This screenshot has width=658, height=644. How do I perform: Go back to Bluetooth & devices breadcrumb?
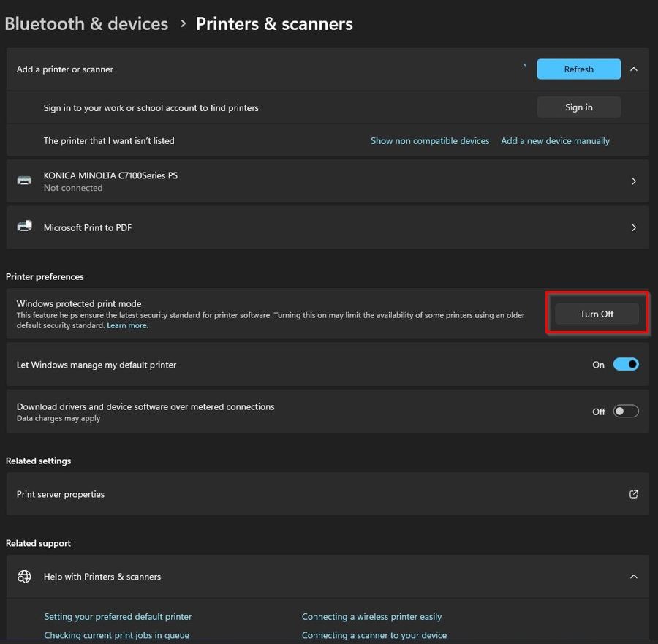[86, 23]
